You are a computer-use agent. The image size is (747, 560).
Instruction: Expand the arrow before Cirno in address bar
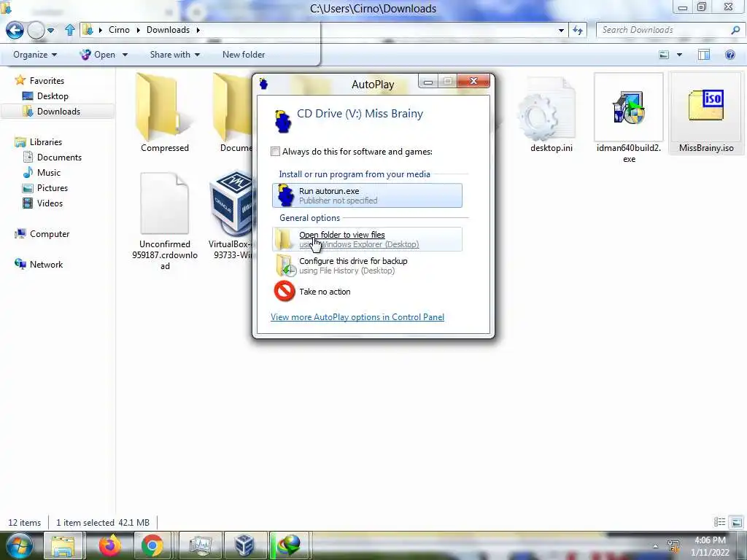tap(101, 30)
